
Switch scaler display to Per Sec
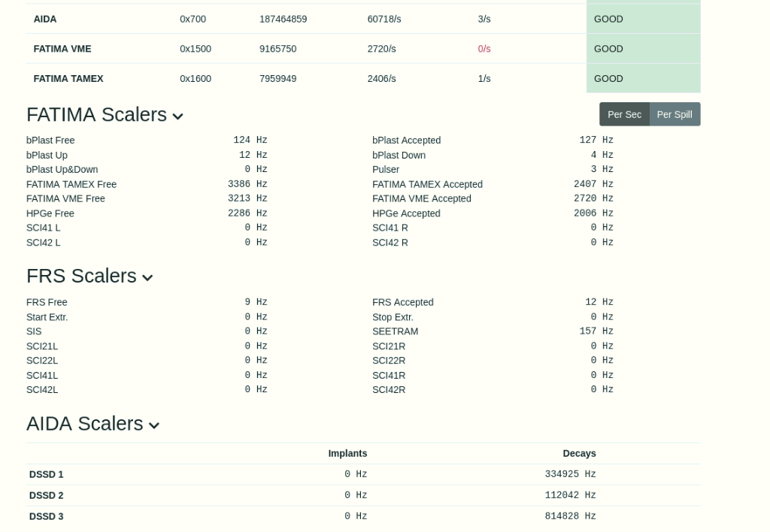(624, 114)
